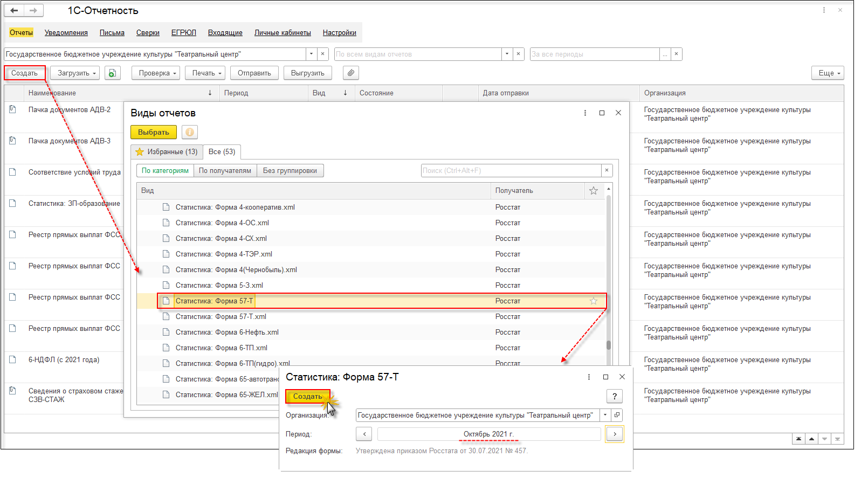Group list По категориям
Screen dimensions: 868x485
pos(165,170)
